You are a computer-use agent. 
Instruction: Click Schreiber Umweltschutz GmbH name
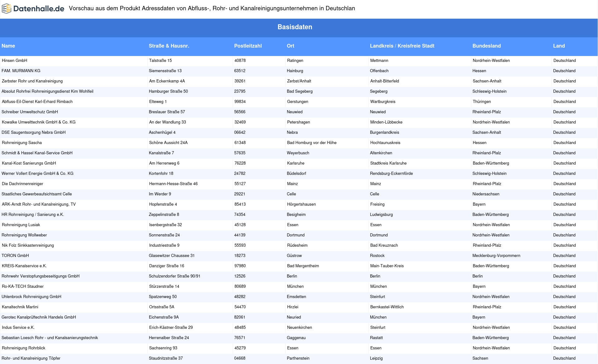[x=30, y=112]
